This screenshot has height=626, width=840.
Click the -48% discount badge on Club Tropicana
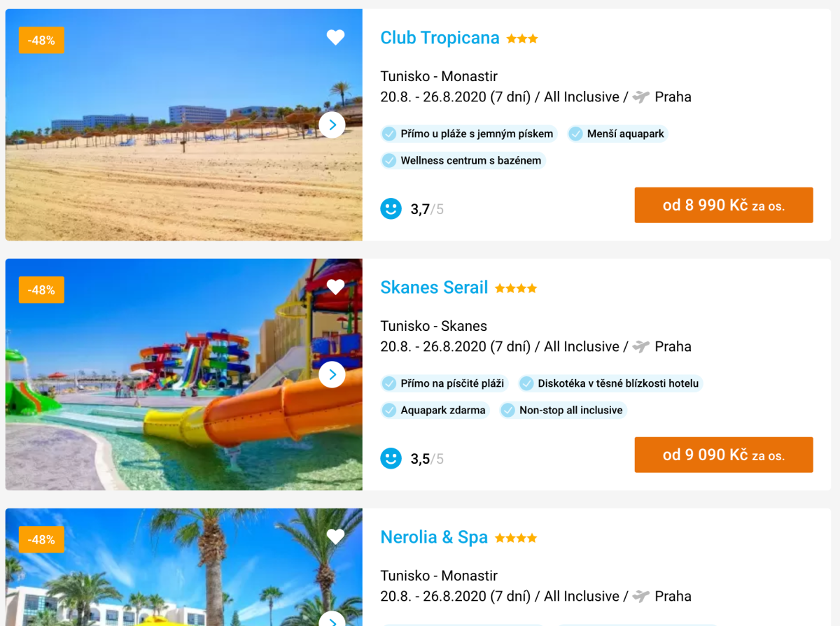pyautogui.click(x=41, y=41)
